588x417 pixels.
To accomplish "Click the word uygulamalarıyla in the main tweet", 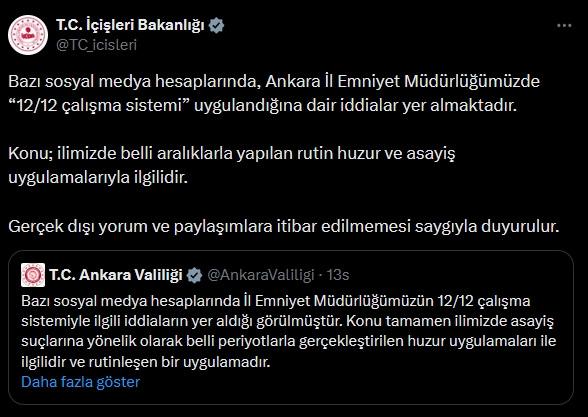I will pyautogui.click(x=69, y=177).
